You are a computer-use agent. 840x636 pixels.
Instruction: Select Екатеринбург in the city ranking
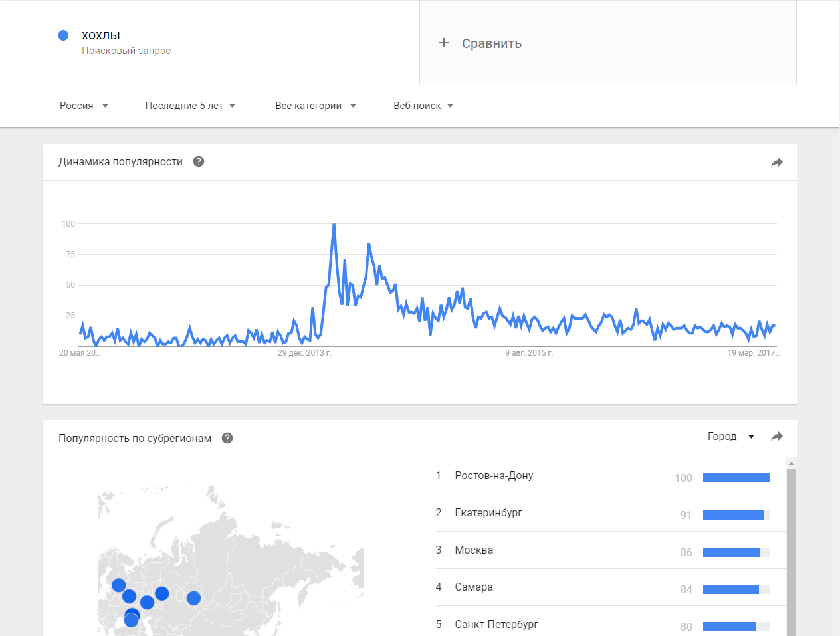[x=488, y=513]
